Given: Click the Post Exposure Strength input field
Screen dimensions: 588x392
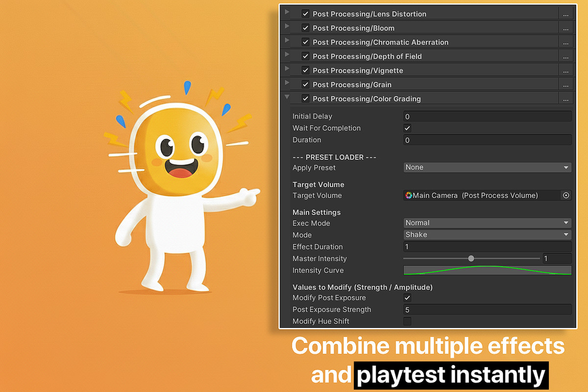Looking at the screenshot, I should tap(487, 309).
